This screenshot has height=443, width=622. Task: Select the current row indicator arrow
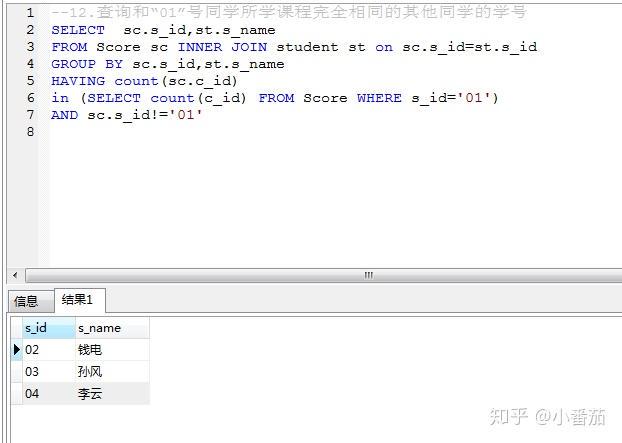tap(17, 349)
